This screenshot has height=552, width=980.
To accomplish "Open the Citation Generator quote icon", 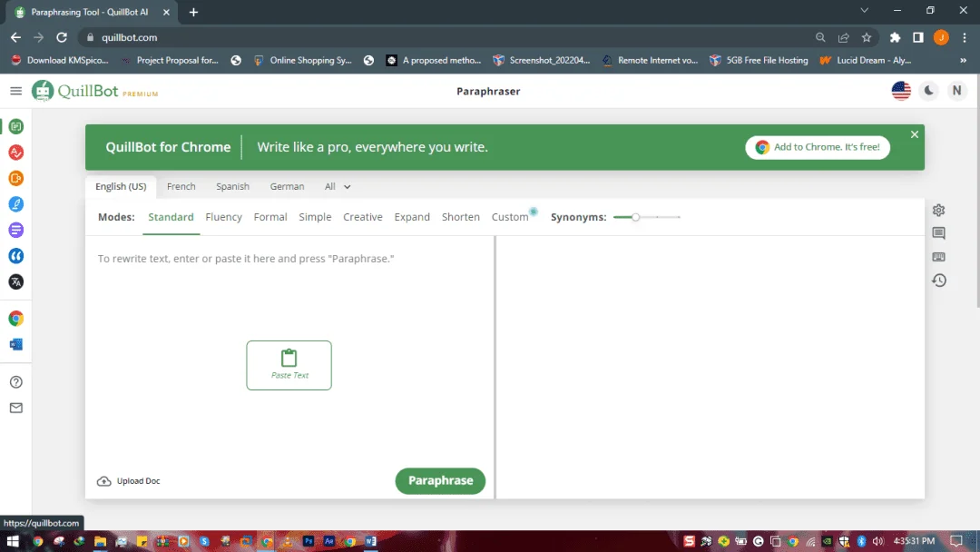I will 16,256.
